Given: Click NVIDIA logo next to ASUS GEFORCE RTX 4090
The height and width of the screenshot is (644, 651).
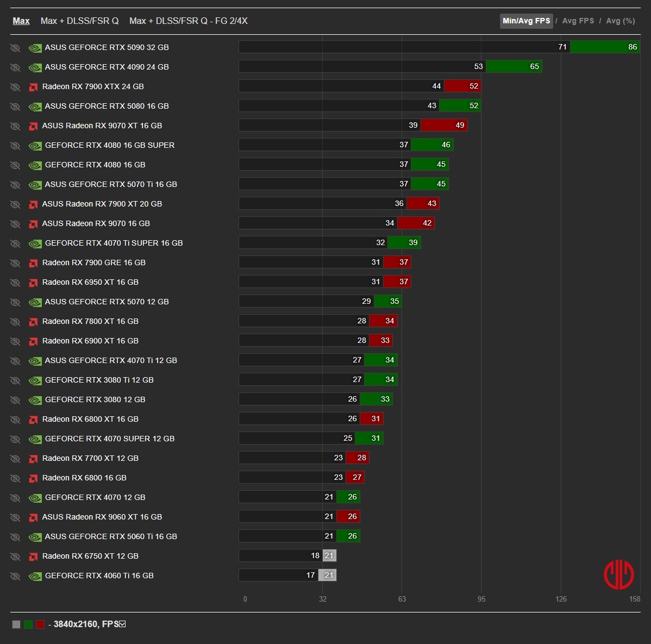Looking at the screenshot, I should (35, 67).
